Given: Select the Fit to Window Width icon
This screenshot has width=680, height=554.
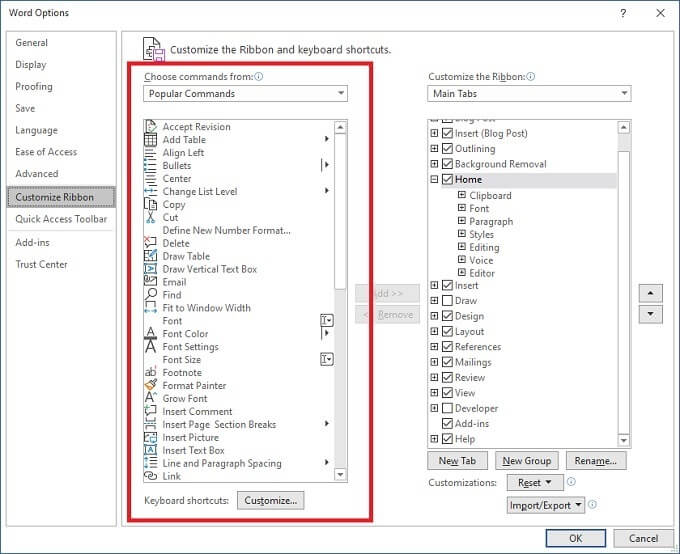Looking at the screenshot, I should [150, 308].
